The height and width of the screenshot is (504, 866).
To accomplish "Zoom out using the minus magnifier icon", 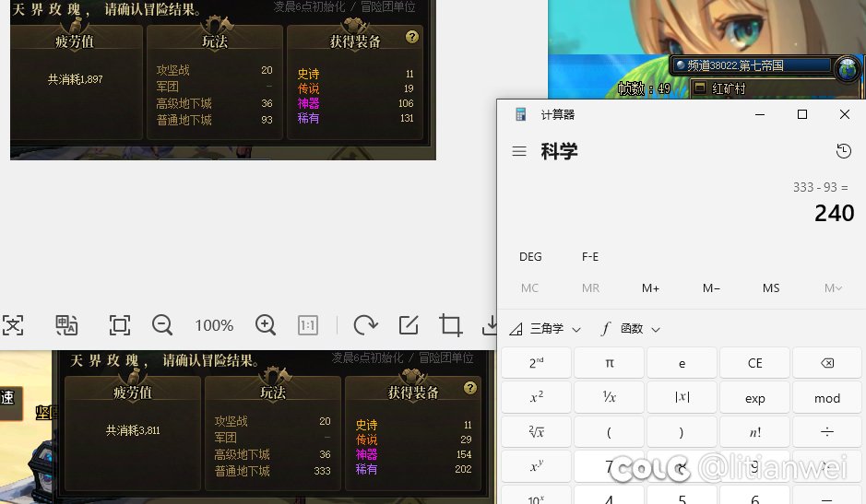I will click(161, 325).
